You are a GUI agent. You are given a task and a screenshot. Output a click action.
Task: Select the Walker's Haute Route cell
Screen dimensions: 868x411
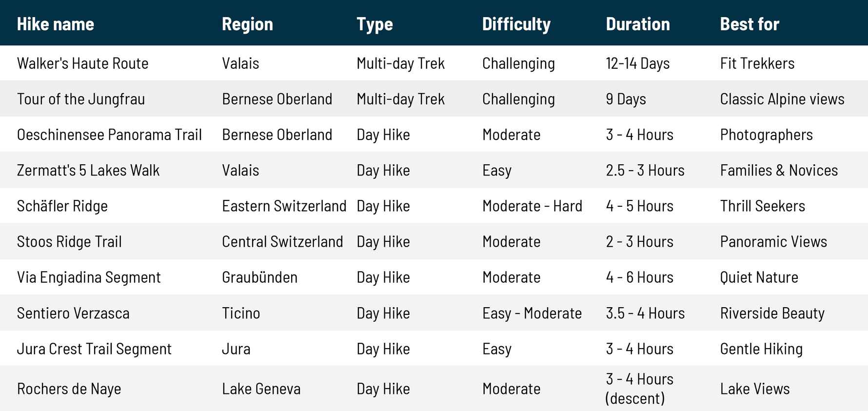[x=82, y=63]
